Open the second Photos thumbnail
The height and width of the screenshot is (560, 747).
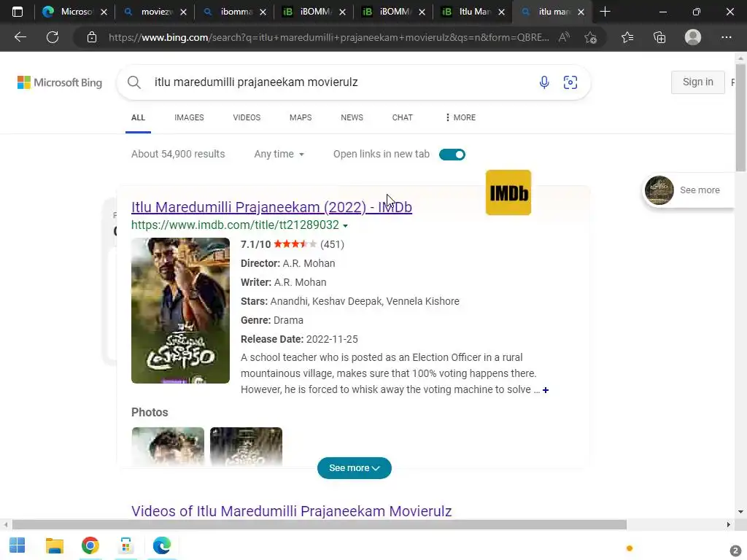[247, 446]
